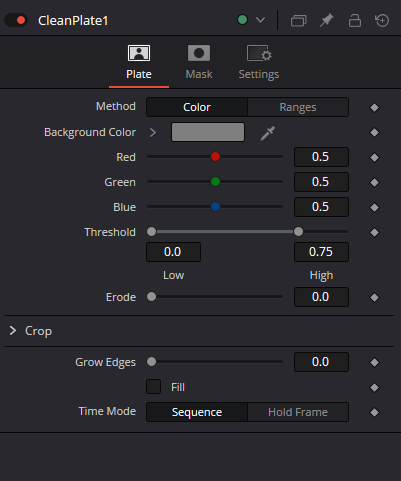Click the green tile color dot

242,20
